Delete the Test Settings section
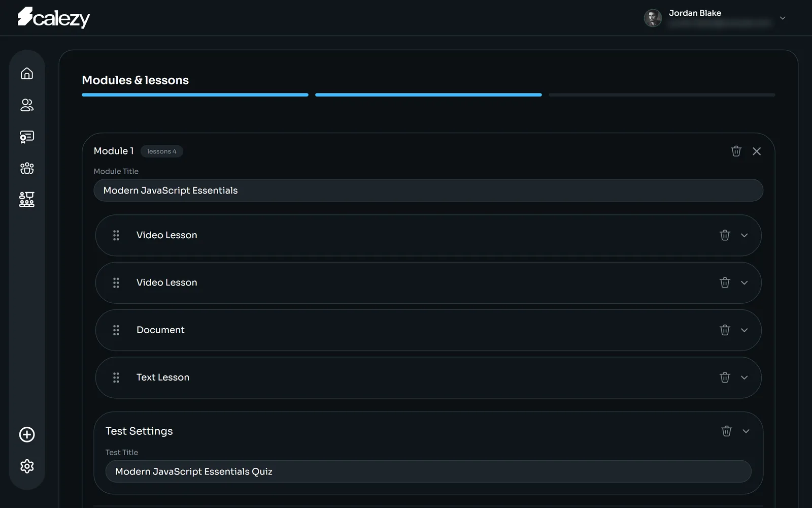Screen dimensions: 812x508 pyautogui.click(x=726, y=431)
